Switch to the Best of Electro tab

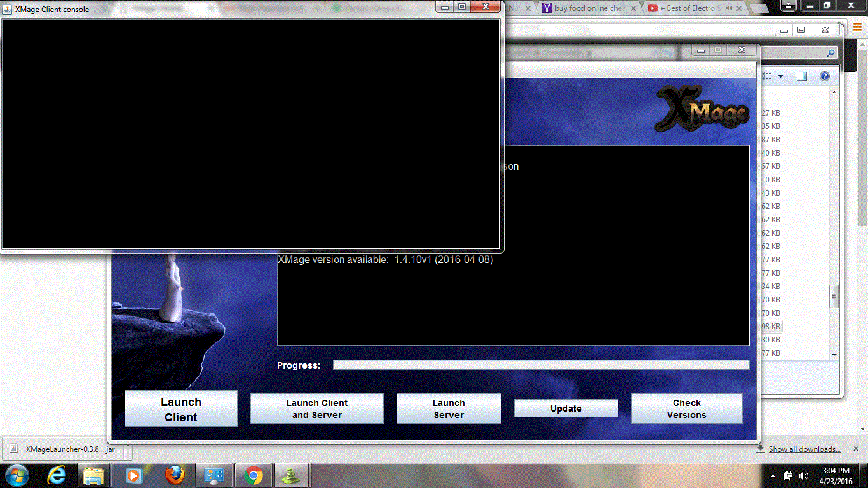(x=695, y=8)
